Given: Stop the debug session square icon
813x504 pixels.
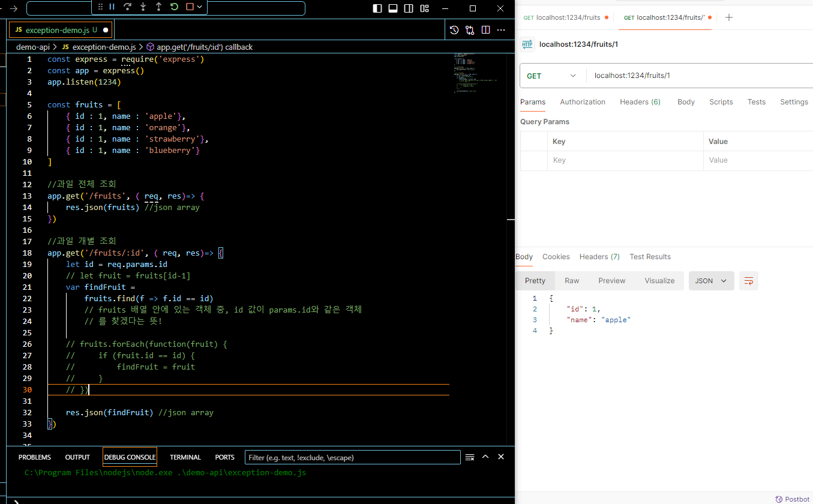Looking at the screenshot, I should coord(190,7).
